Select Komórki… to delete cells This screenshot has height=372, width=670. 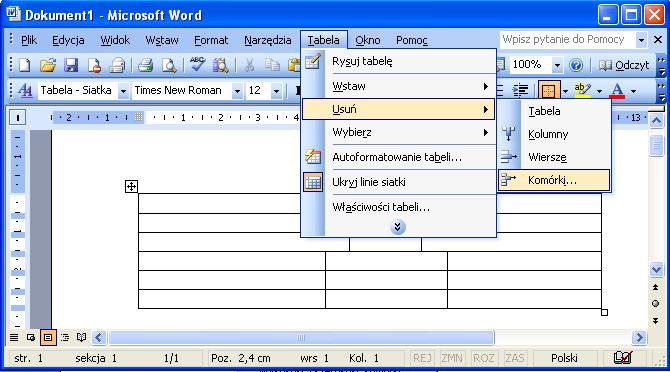point(554,180)
